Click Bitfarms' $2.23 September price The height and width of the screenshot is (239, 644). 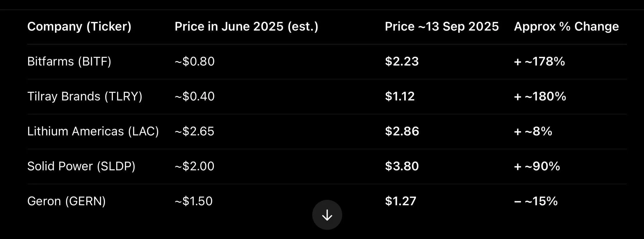(402, 61)
